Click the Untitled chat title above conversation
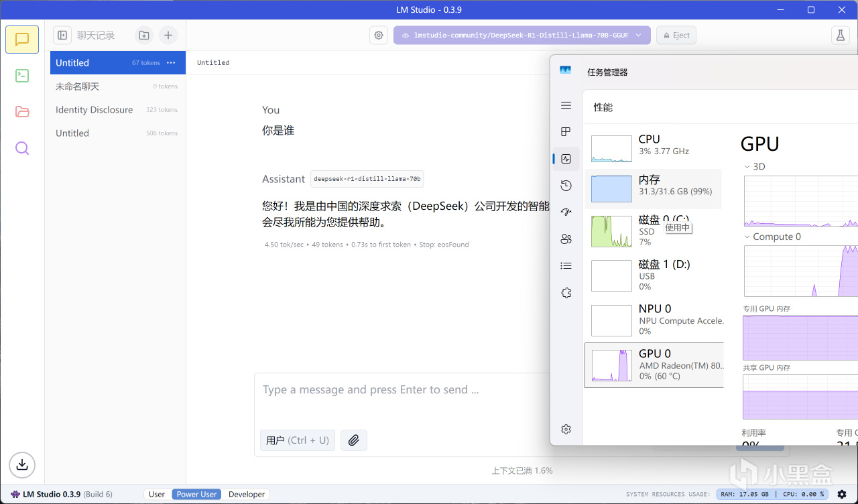This screenshot has width=858, height=504. pos(213,63)
